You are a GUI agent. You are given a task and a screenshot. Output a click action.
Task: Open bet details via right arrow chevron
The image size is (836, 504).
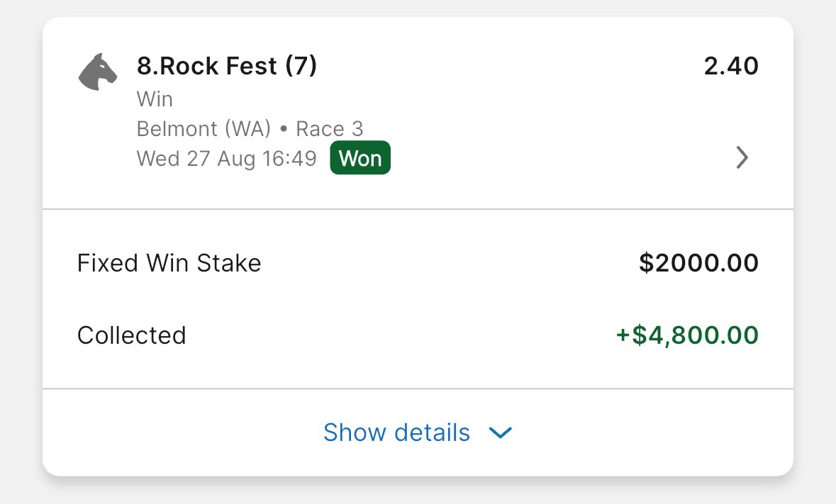(x=742, y=157)
